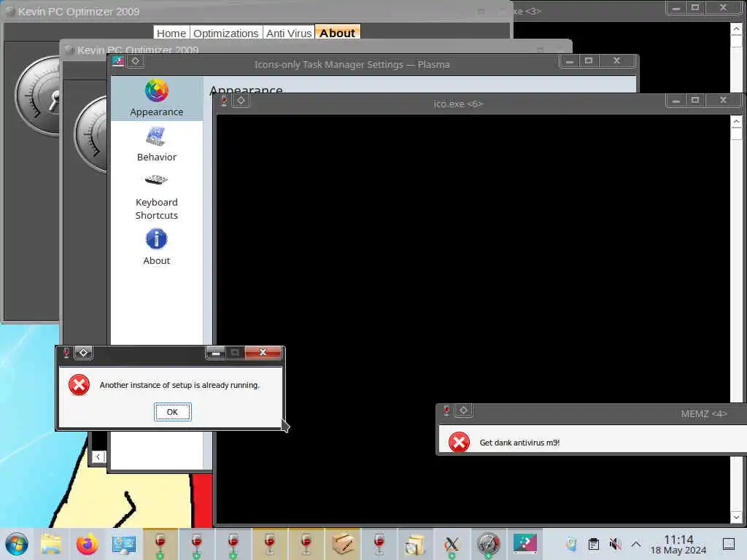
Task: Click the Plasma app icon in settings titlebar
Action: click(118, 61)
